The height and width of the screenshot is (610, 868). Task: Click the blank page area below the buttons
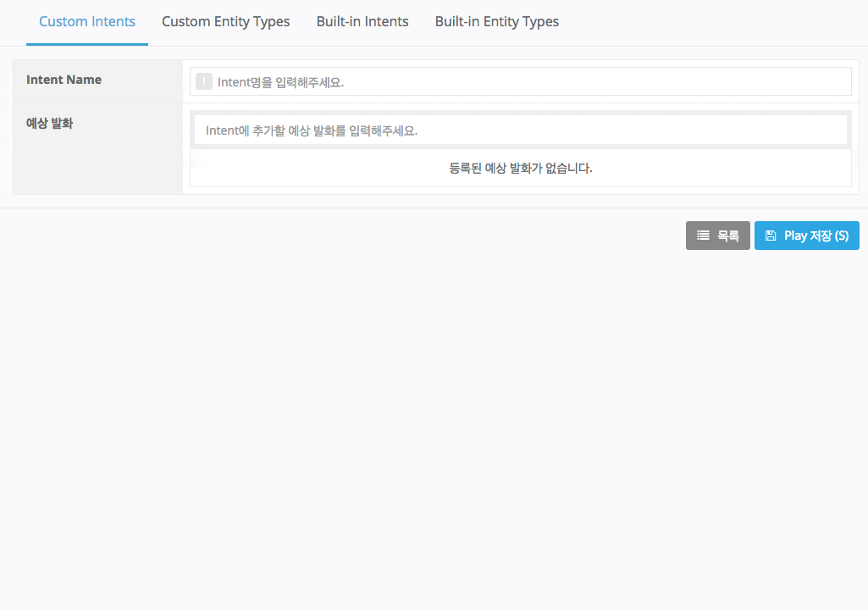pos(434,424)
